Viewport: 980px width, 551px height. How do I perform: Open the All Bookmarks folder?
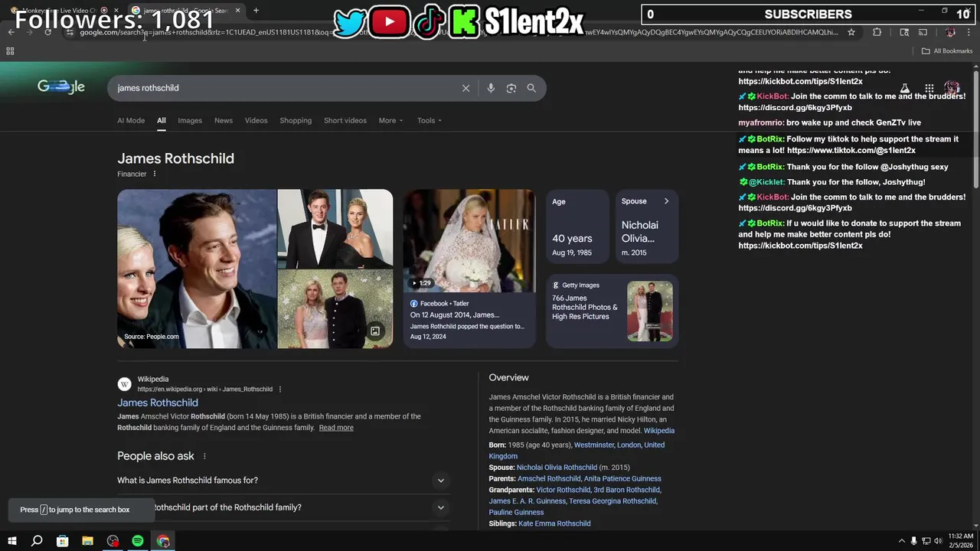tap(947, 51)
